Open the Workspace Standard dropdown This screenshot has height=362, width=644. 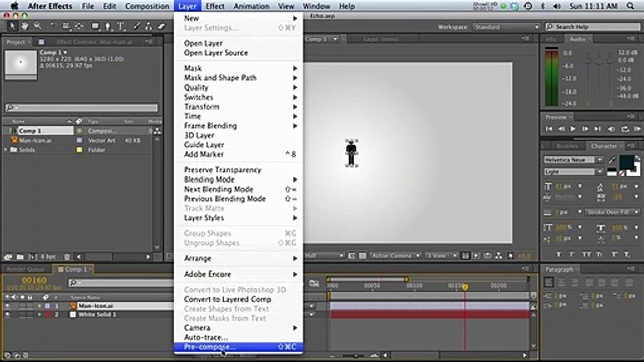pyautogui.click(x=507, y=27)
